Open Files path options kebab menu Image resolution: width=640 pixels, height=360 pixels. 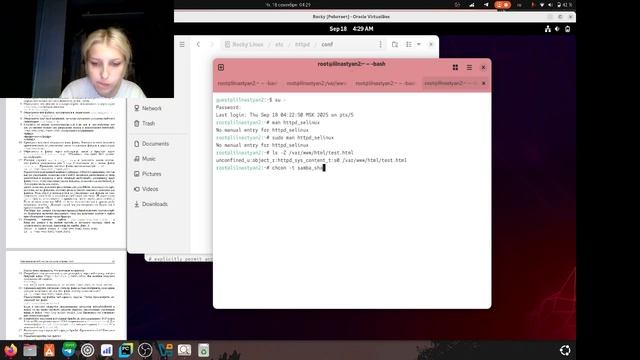coord(380,44)
